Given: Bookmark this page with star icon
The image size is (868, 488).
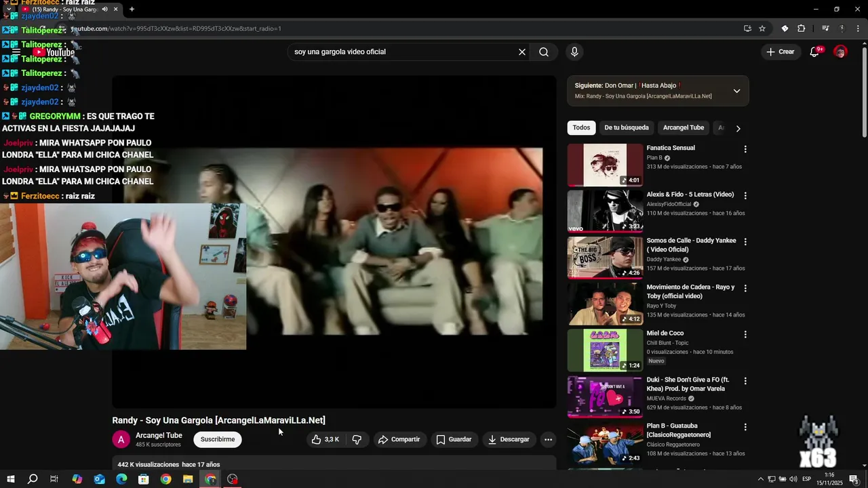Looking at the screenshot, I should tap(762, 28).
